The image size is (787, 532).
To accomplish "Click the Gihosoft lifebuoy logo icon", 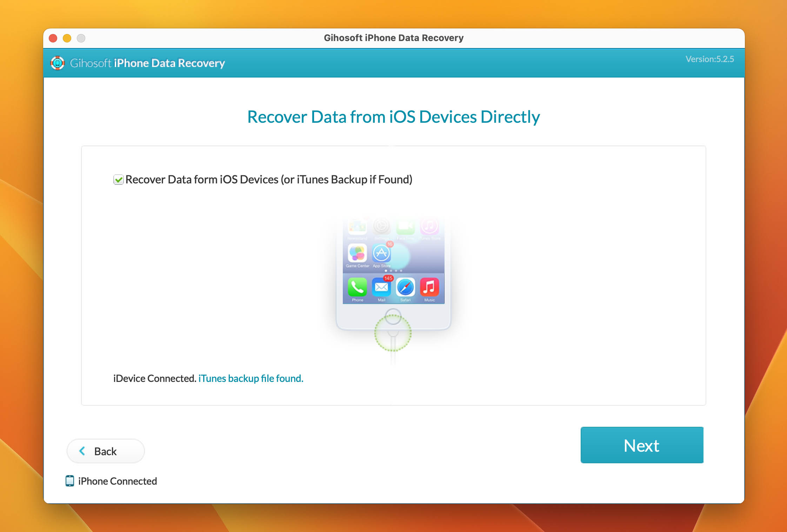I will [58, 63].
